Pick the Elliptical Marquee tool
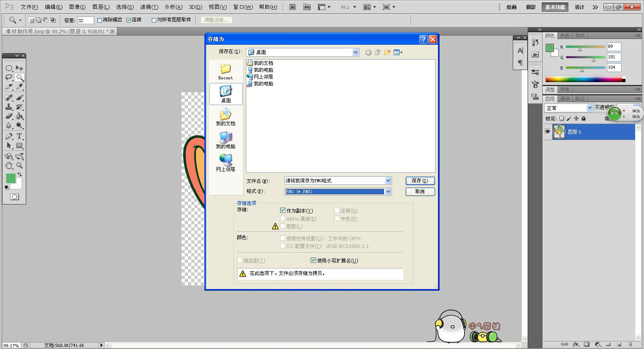 pos(9,68)
